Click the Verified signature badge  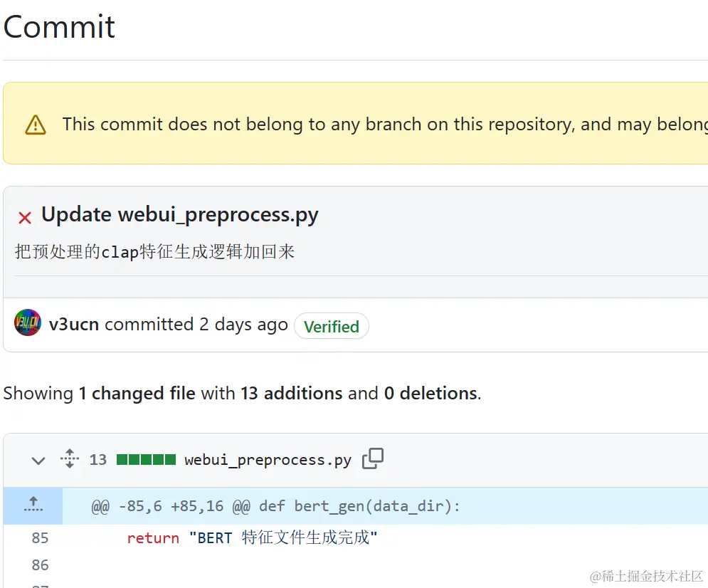coord(331,327)
